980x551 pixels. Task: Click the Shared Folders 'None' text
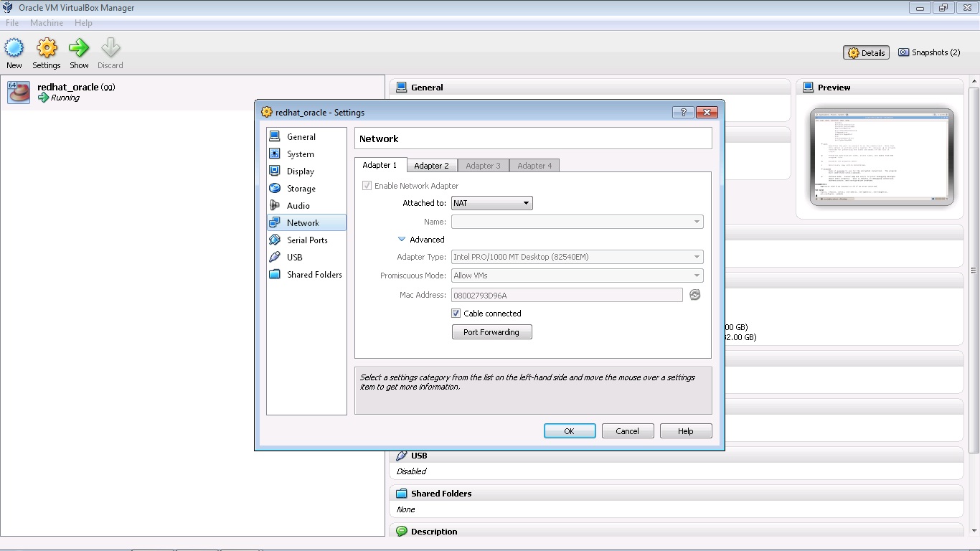(405, 509)
